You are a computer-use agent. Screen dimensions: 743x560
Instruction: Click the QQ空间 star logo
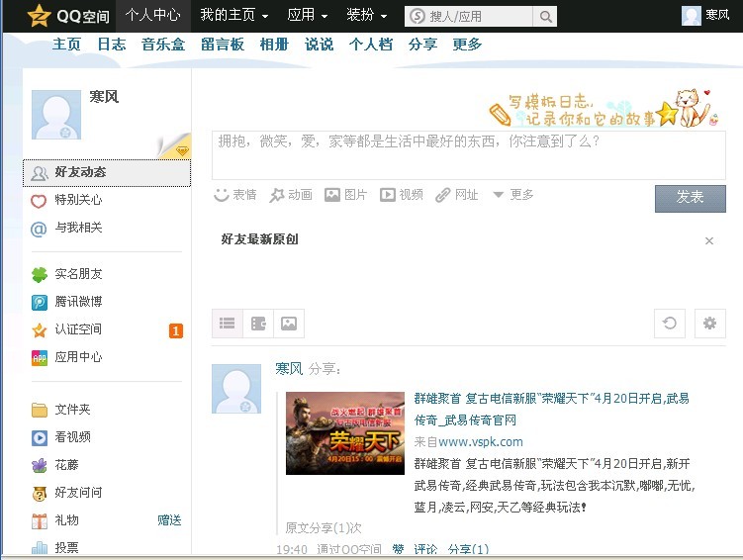click(x=39, y=16)
